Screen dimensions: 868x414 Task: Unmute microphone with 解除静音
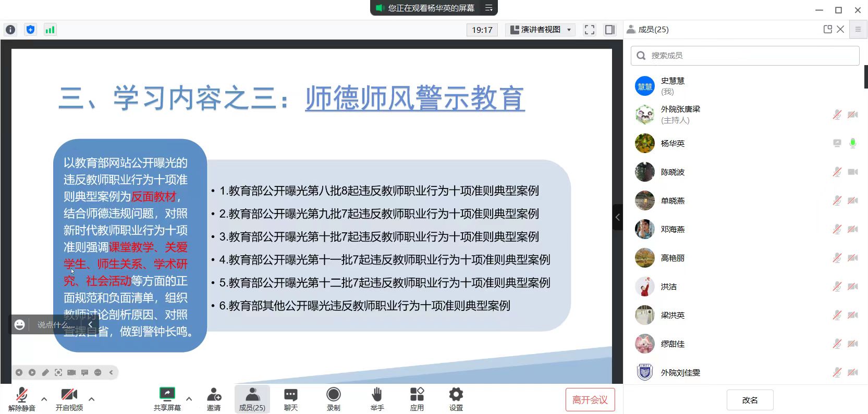tap(22, 399)
